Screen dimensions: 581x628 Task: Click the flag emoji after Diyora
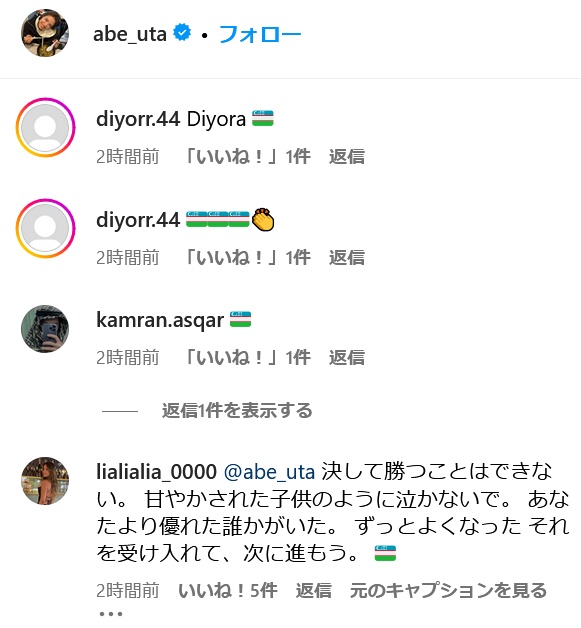pyautogui.click(x=263, y=119)
